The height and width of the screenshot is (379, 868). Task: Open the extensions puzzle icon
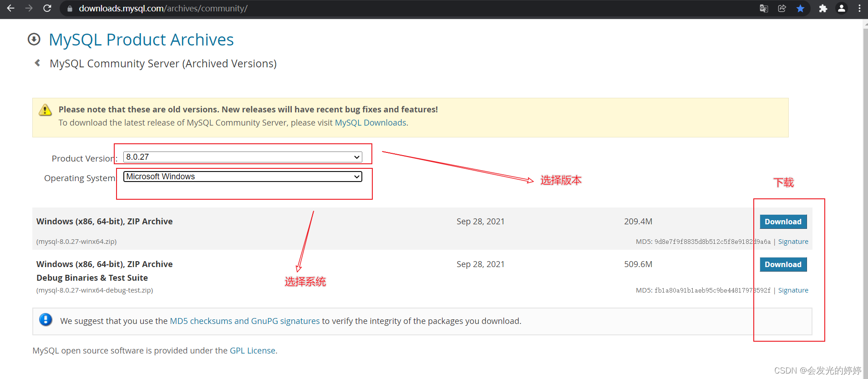pos(823,8)
